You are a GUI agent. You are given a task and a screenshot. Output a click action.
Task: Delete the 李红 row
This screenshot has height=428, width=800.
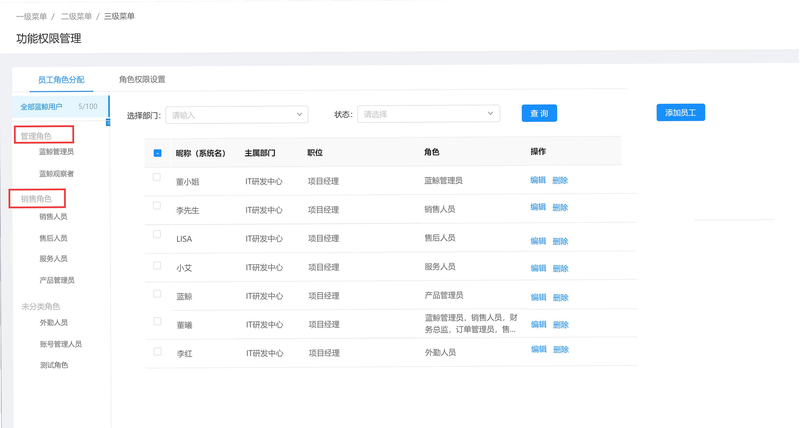coord(561,349)
